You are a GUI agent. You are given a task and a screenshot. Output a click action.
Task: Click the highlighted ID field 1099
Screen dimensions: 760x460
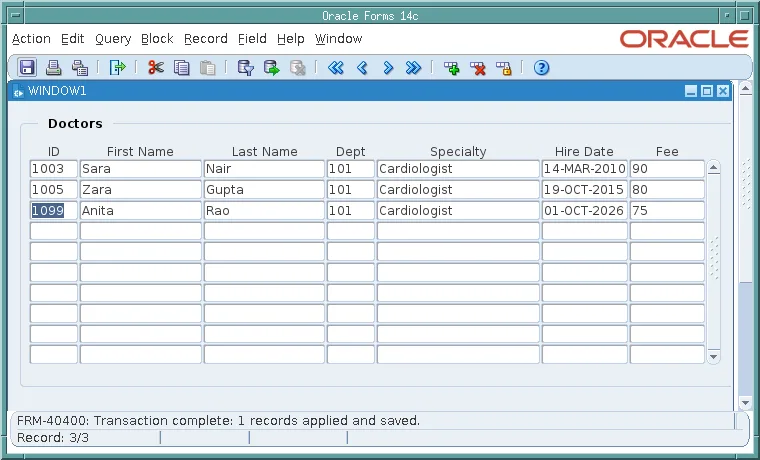coord(54,211)
